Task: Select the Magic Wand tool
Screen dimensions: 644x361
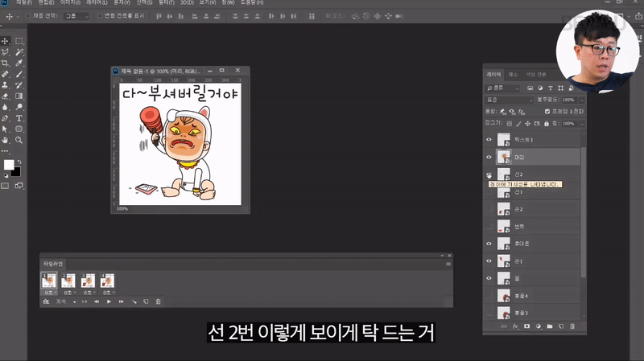Action: pyautogui.click(x=19, y=52)
